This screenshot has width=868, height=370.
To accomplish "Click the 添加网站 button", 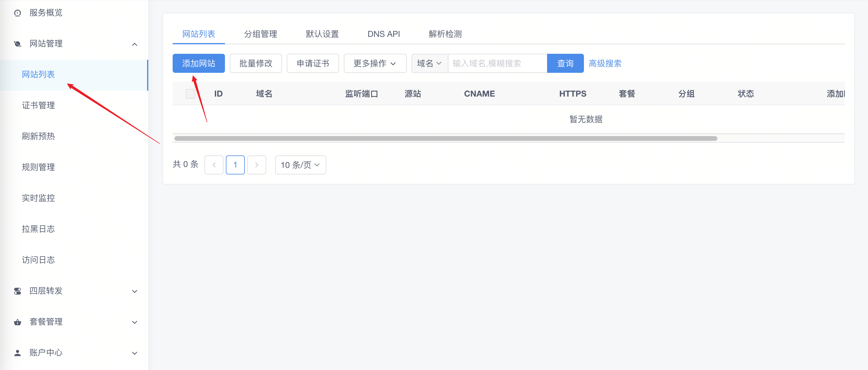I will tap(199, 63).
